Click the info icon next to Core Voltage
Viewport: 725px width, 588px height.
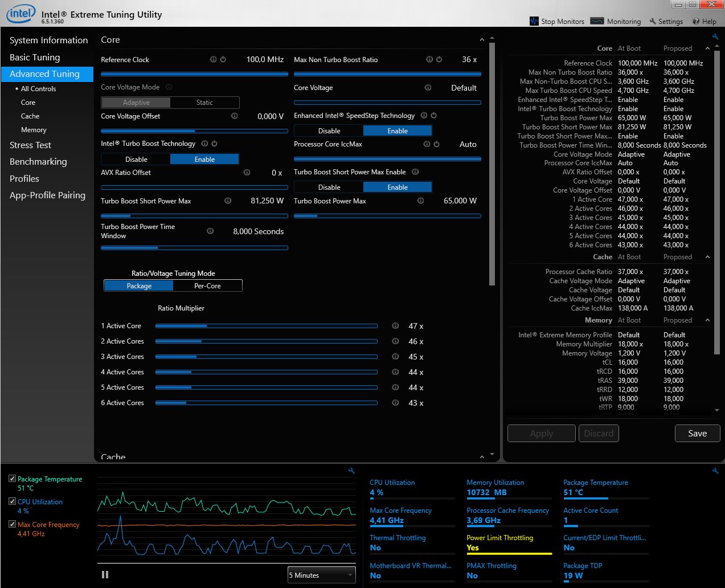click(x=428, y=88)
